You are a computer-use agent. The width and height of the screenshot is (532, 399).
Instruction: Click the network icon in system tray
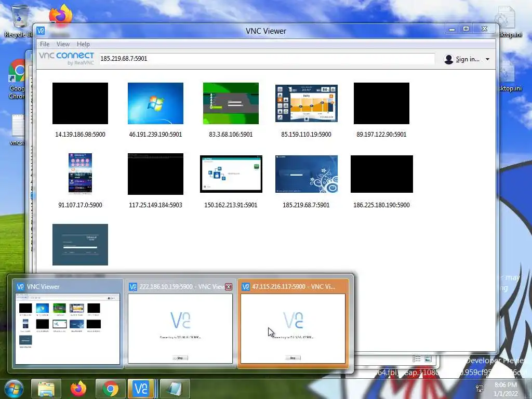(x=480, y=389)
